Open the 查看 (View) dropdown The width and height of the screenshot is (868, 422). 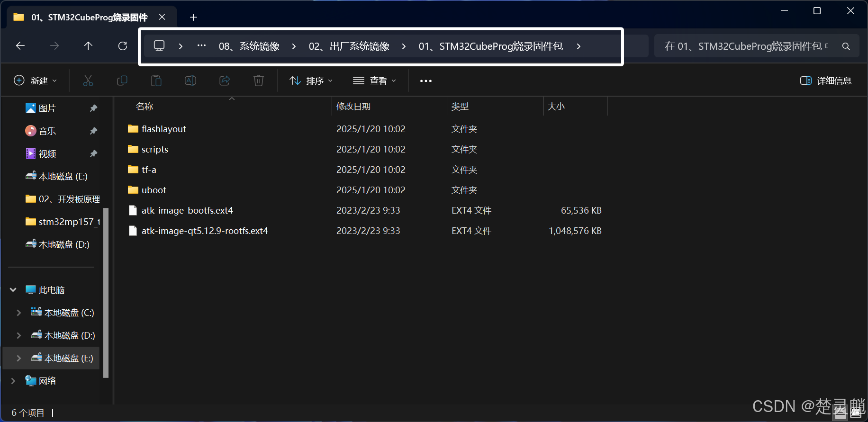click(x=374, y=81)
